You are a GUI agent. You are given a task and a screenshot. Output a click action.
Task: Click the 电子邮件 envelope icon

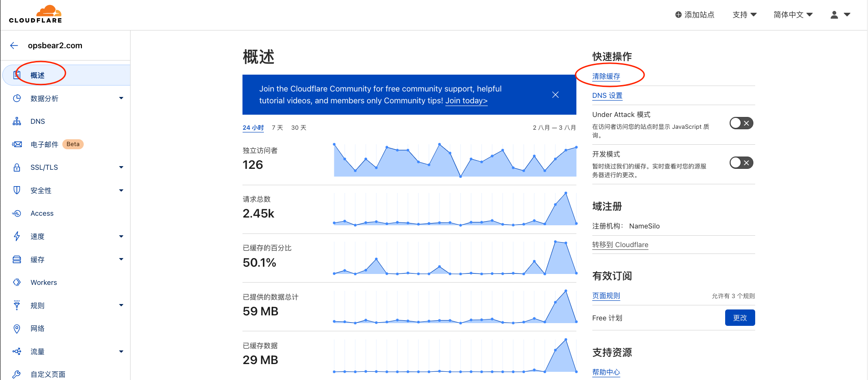click(x=17, y=144)
